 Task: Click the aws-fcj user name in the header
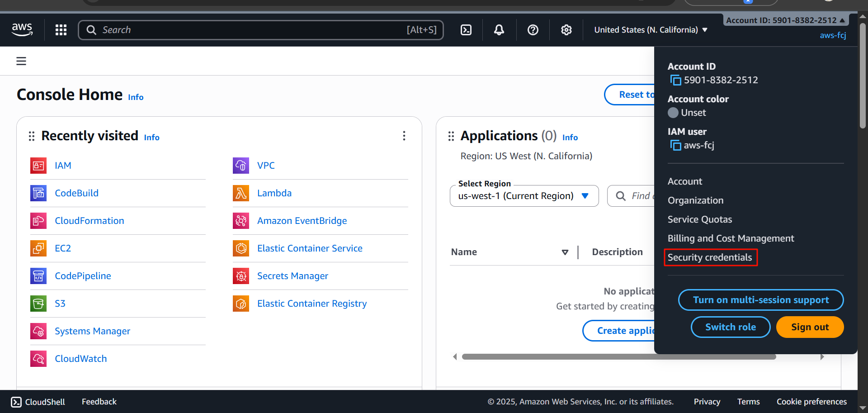tap(833, 35)
